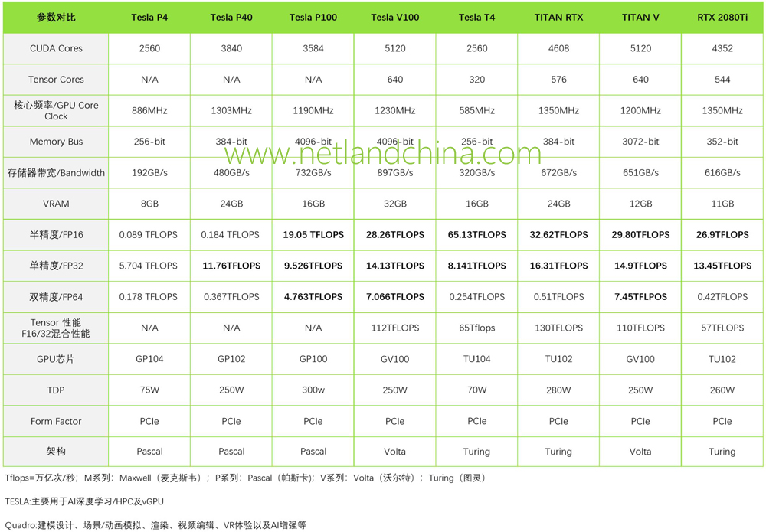The image size is (766, 532).
Task: Select the "3072-bit" memory bus value
Action: click(640, 142)
